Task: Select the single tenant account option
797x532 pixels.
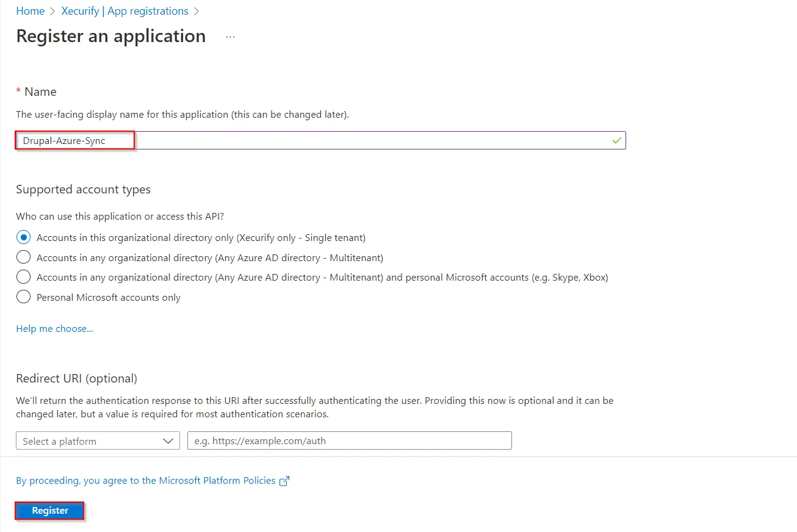Action: click(x=24, y=237)
